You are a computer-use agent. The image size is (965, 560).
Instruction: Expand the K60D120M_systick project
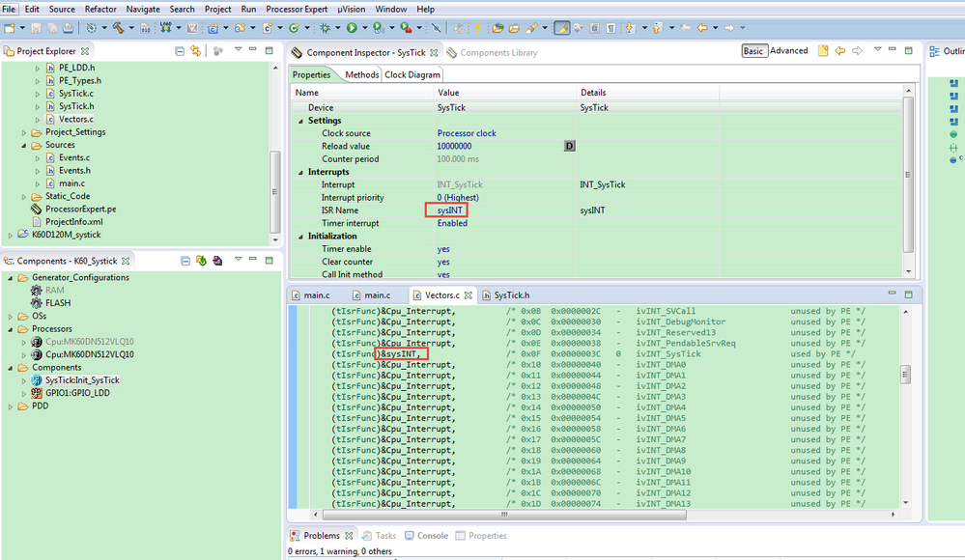[x=11, y=235]
